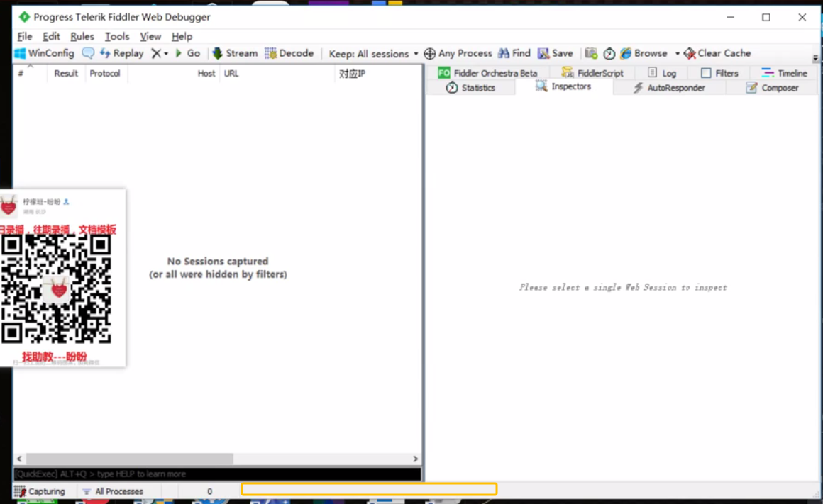This screenshot has height=504, width=823.
Task: Open the Keep: All sessions dropdown
Action: coord(374,53)
